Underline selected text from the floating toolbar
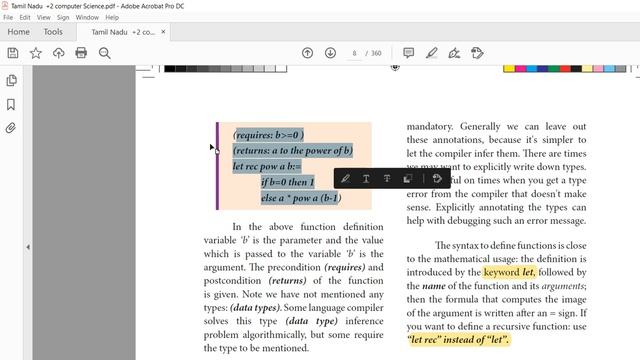Viewport: 640px width, 360px height. 366,178
